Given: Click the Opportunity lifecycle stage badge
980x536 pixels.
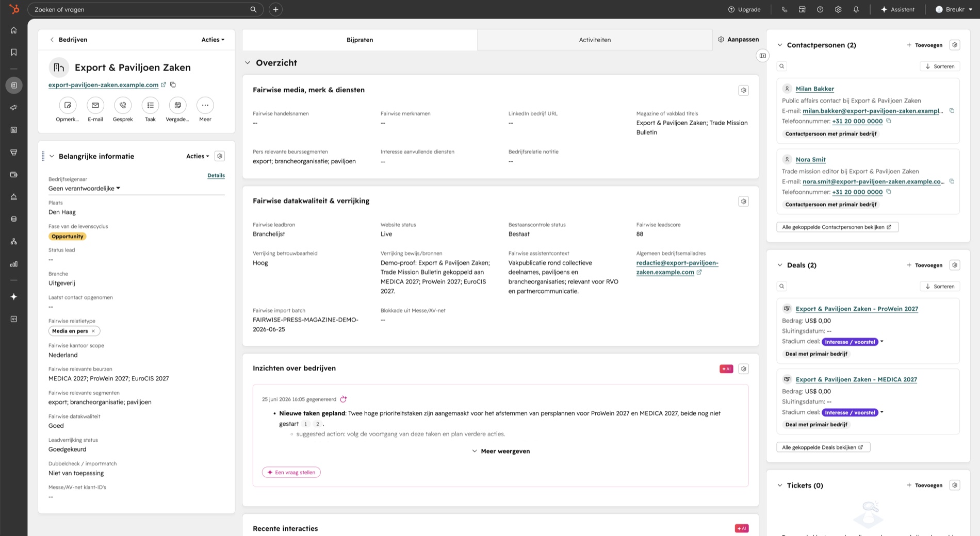Looking at the screenshot, I should point(67,237).
